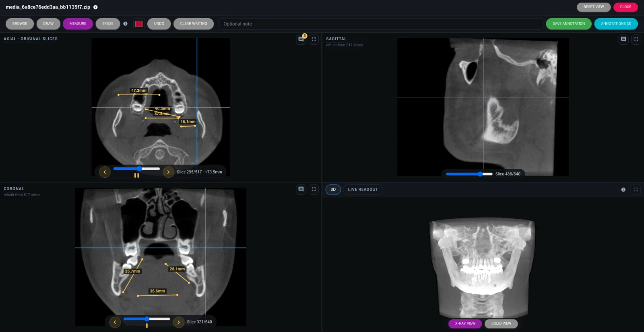Select the 28.1mm coronal measurement label
Screen dimensions: 644x332
177,269
